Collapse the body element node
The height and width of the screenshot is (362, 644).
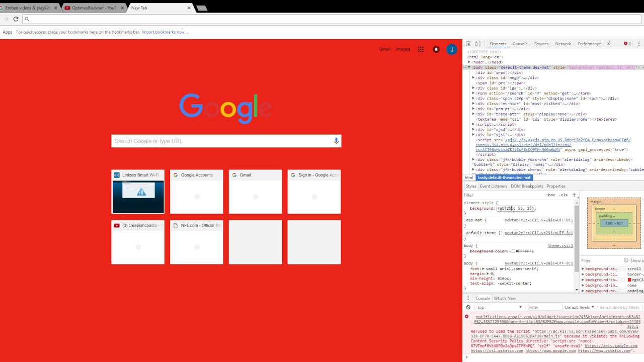(x=469, y=67)
